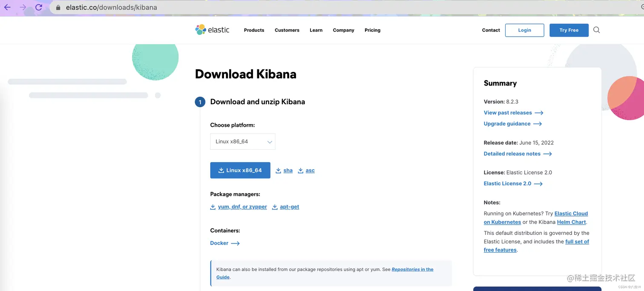Click the apt-get download icon
Image resolution: width=644 pixels, height=291 pixels.
coord(275,207)
